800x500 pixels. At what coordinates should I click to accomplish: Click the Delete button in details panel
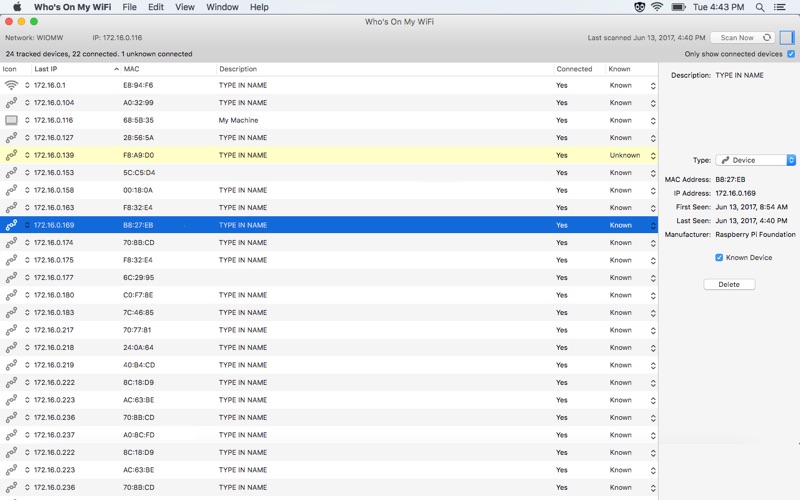pyautogui.click(x=729, y=285)
